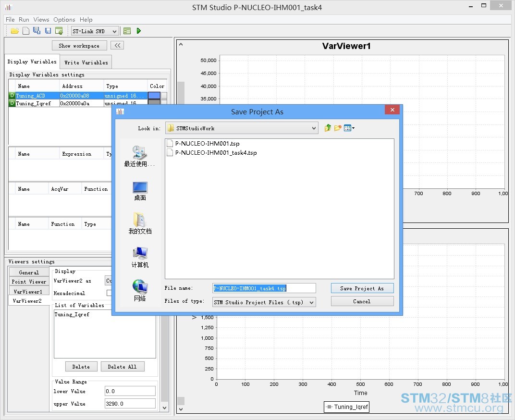Click the lower Value input field

coord(130,391)
